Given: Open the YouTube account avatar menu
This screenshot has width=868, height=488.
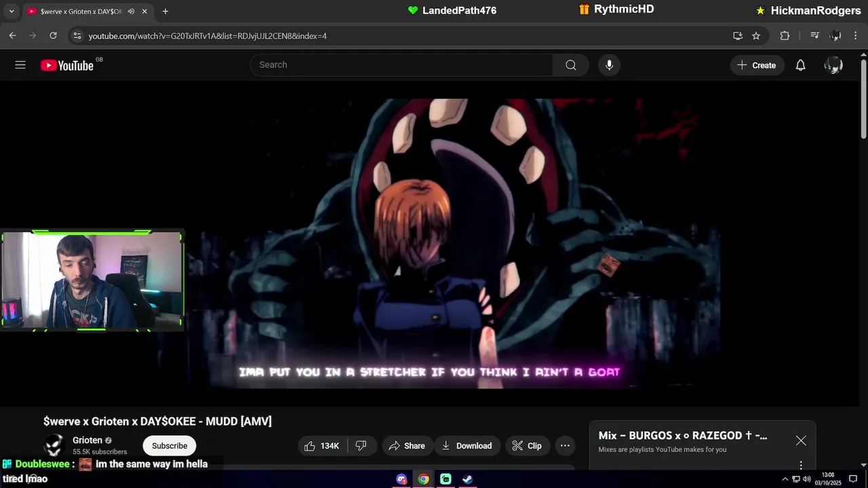Looking at the screenshot, I should (833, 65).
